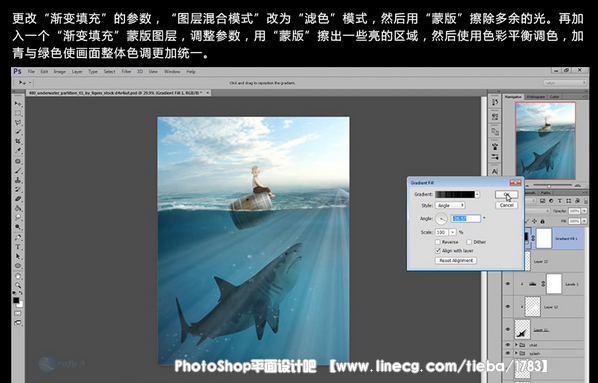
Task: Open the Style dropdown set to Angle
Action: [450, 205]
